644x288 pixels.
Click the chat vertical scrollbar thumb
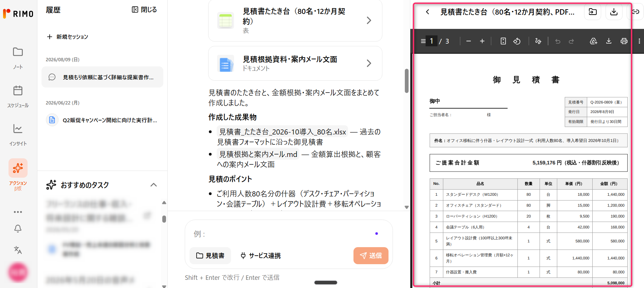[x=407, y=81]
